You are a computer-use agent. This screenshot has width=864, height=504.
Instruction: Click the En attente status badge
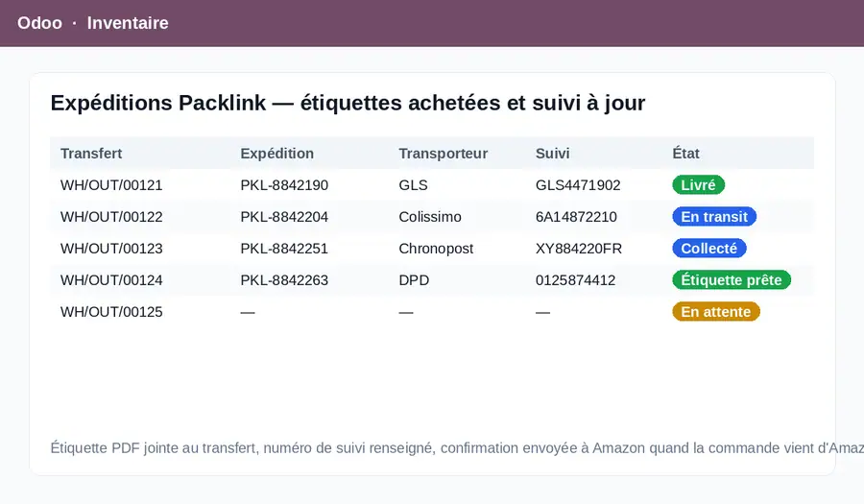tap(716, 312)
